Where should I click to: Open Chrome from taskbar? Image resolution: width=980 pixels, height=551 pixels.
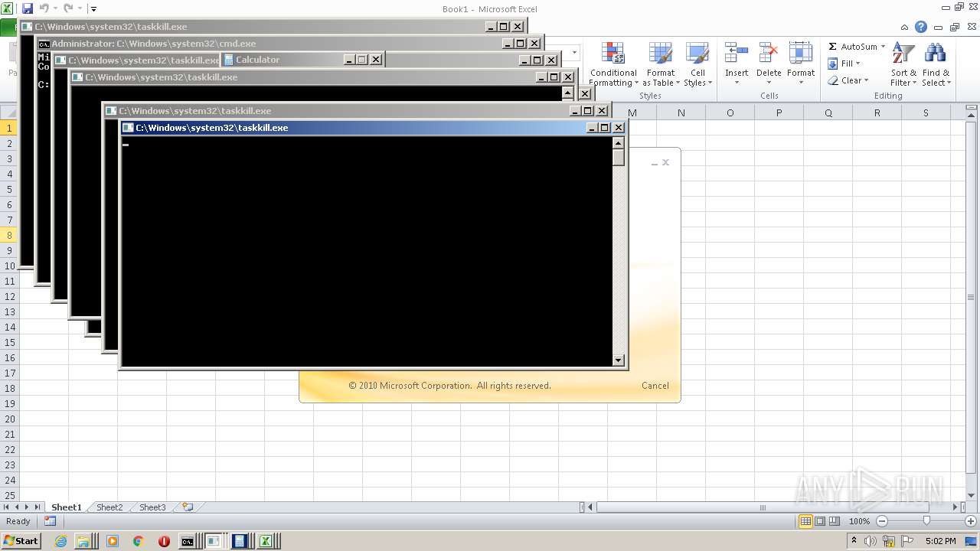tap(138, 541)
